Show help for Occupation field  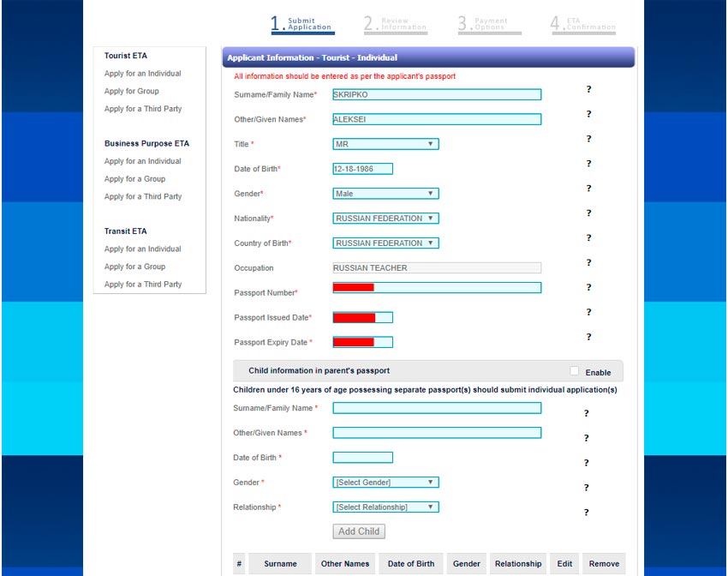click(x=588, y=263)
